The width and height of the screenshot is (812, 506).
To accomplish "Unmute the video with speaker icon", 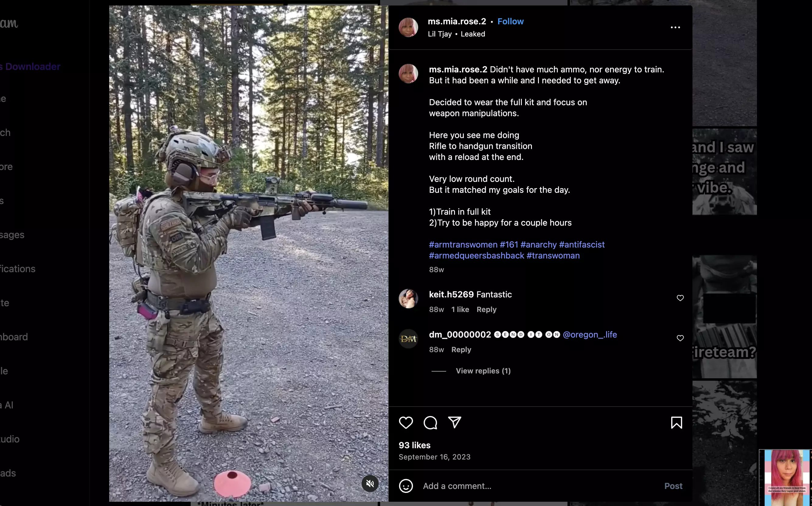I will click(x=370, y=483).
